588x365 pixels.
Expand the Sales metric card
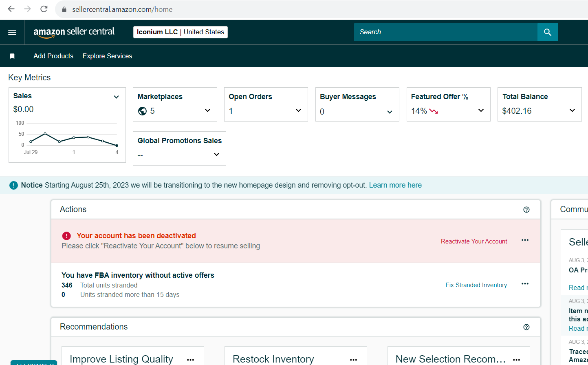[x=116, y=97]
